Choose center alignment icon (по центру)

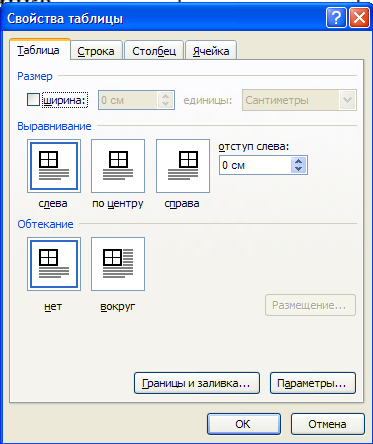click(118, 166)
